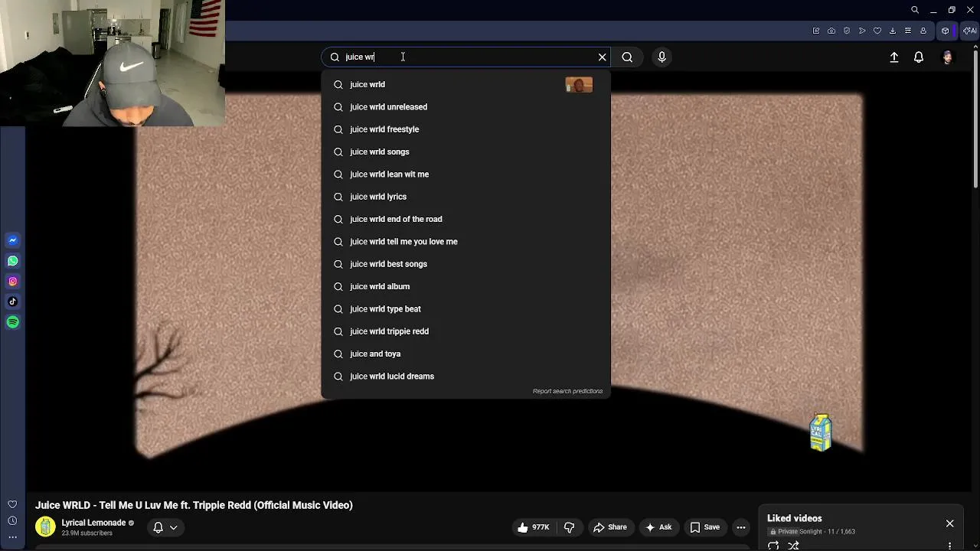This screenshot has width=980, height=551.
Task: Choose 'juice wrld lucid dreams' suggestion
Action: click(x=465, y=377)
